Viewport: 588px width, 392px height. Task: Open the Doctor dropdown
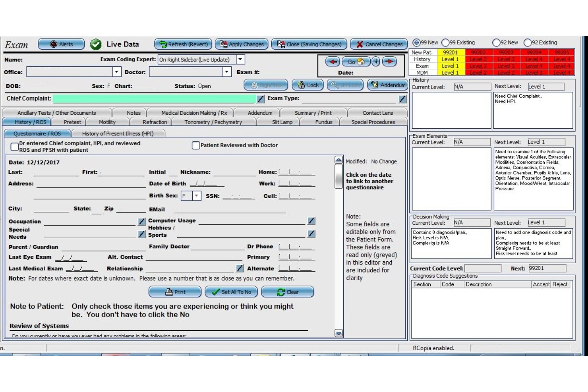point(227,72)
